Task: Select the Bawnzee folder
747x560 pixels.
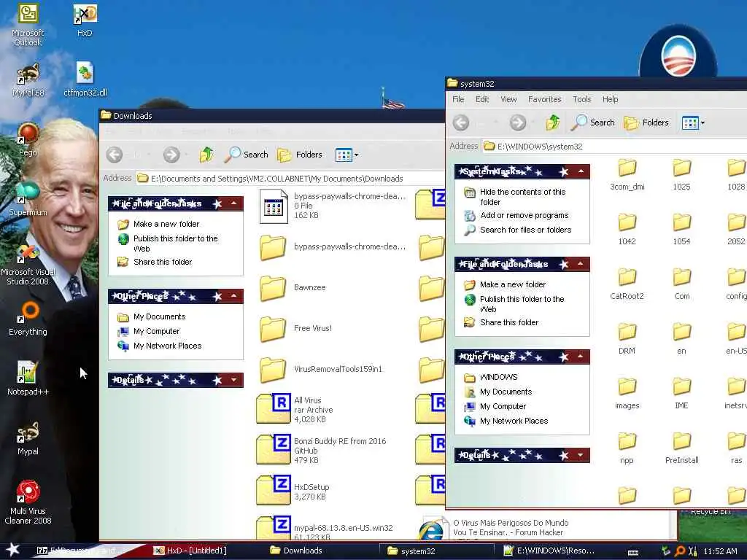Action: pos(293,287)
